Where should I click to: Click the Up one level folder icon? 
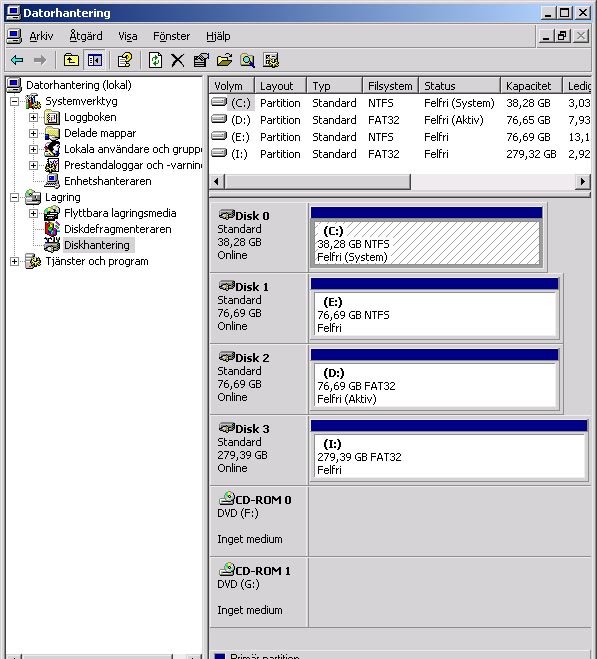[71, 60]
